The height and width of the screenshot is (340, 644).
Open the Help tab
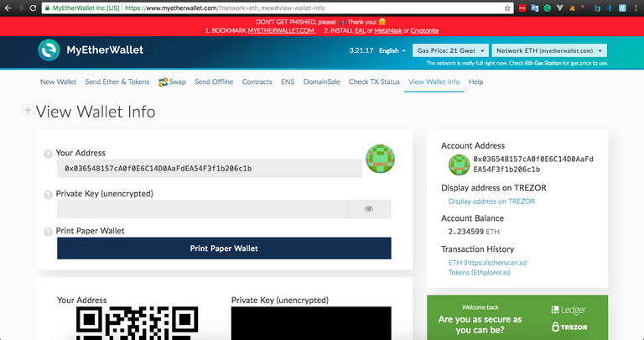coord(475,81)
